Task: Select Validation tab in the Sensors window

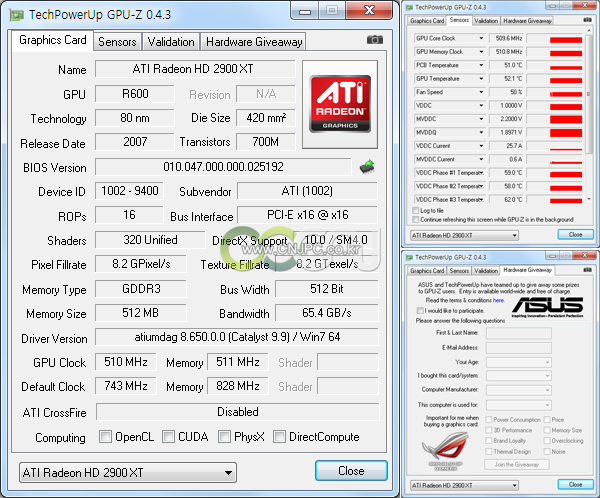Action: tap(486, 21)
